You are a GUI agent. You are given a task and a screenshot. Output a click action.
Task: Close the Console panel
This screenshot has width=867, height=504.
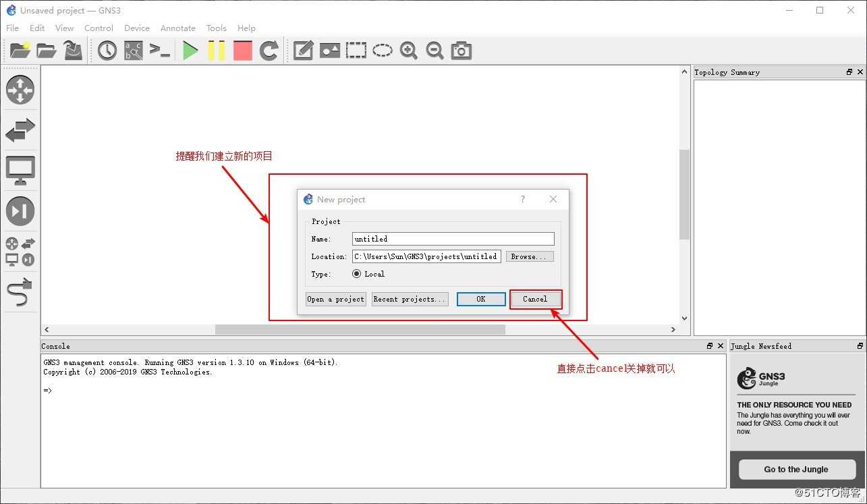pos(720,346)
